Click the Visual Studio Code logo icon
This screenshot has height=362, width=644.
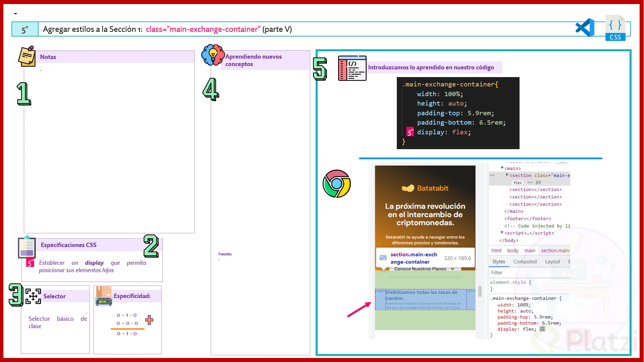[585, 28]
